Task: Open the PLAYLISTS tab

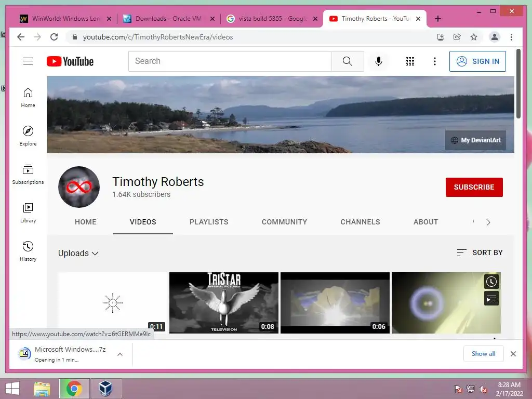Action: (209, 222)
